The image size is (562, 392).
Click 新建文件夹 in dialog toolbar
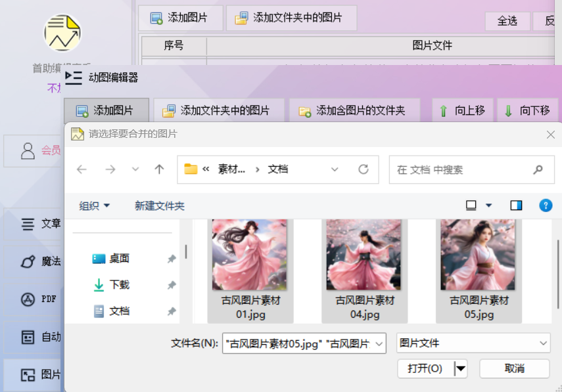(160, 206)
